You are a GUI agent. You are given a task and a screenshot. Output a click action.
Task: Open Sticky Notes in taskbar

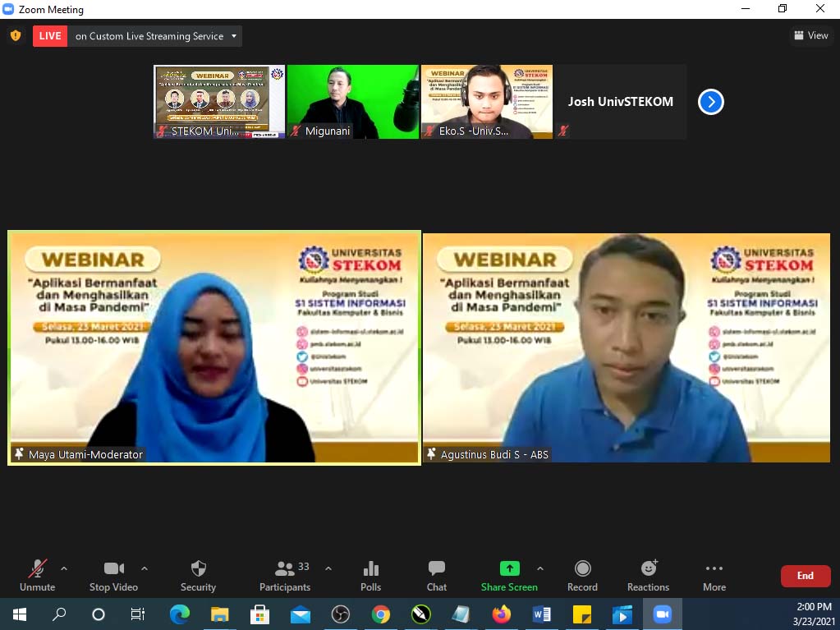[x=582, y=614]
